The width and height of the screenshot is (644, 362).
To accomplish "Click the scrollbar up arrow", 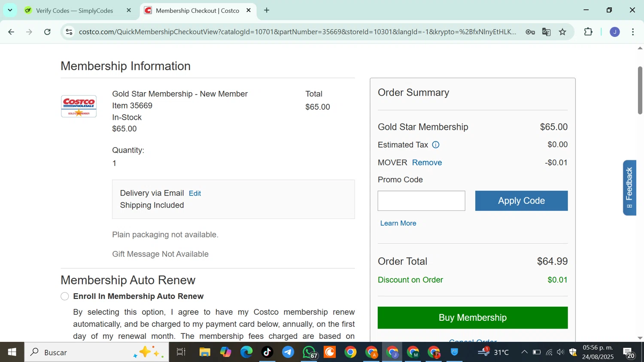I will point(640,48).
